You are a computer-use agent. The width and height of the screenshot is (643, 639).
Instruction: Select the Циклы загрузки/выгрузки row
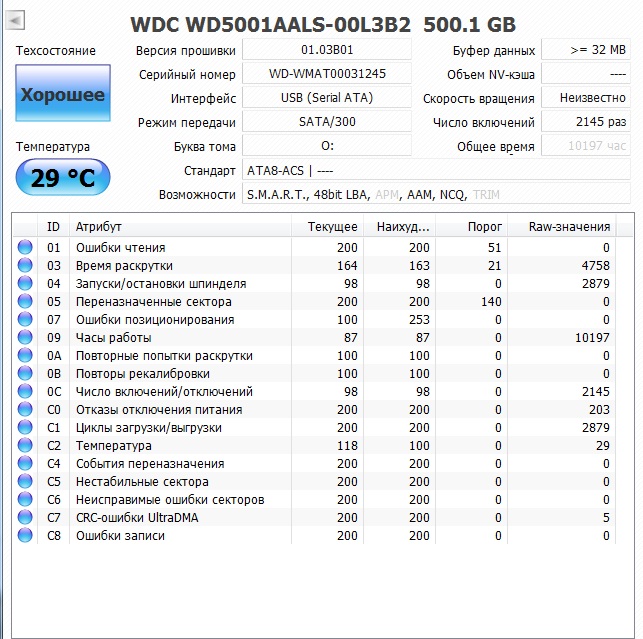(314, 427)
